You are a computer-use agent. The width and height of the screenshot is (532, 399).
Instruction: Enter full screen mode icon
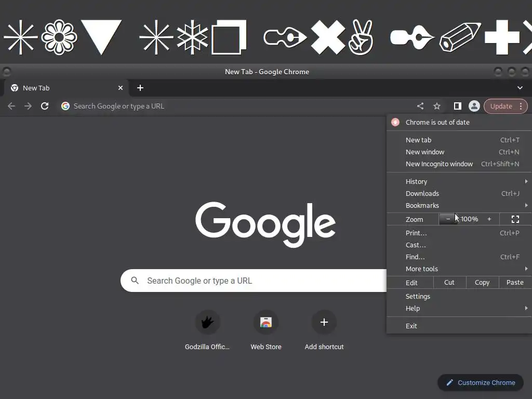point(515,219)
